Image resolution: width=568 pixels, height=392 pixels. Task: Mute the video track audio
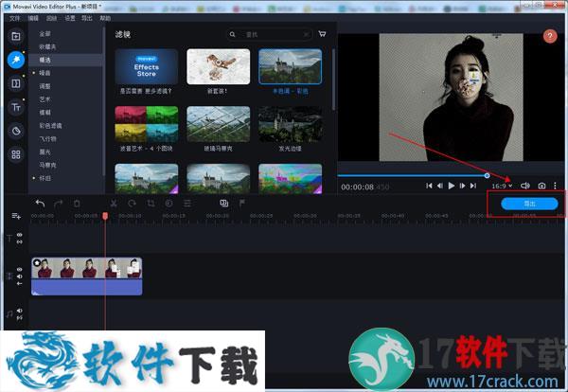click(20, 276)
